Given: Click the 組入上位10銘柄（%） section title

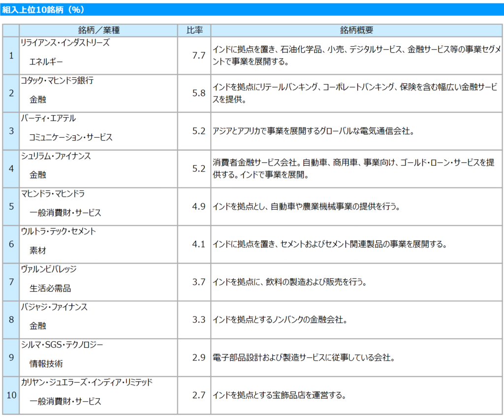Looking at the screenshot, I should click(x=41, y=9).
